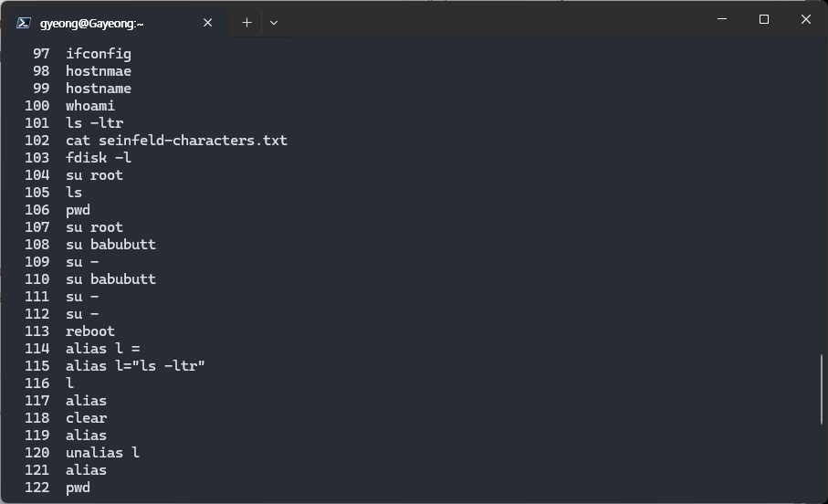Minimize the terminal window
Image resolution: width=828 pixels, height=504 pixels.
(x=722, y=19)
